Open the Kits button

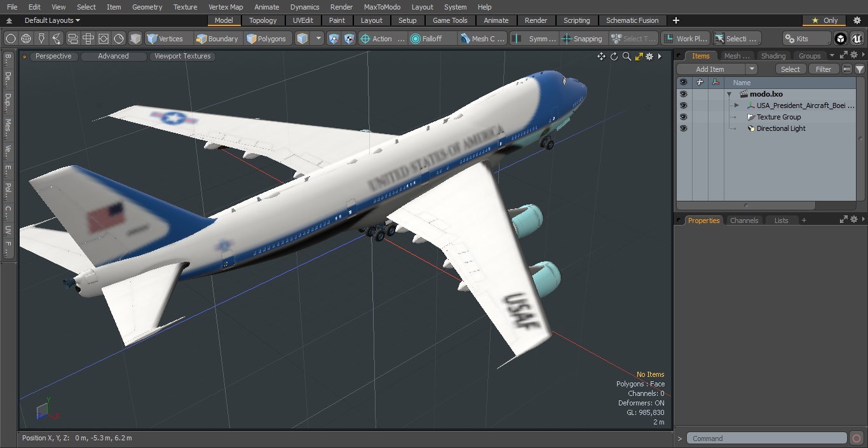(x=807, y=39)
